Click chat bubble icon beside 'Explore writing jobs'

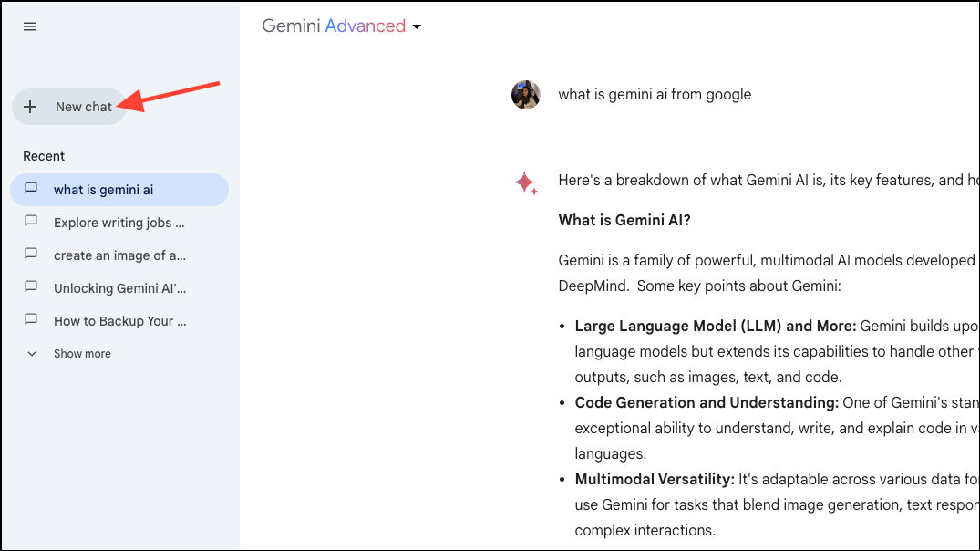(31, 221)
